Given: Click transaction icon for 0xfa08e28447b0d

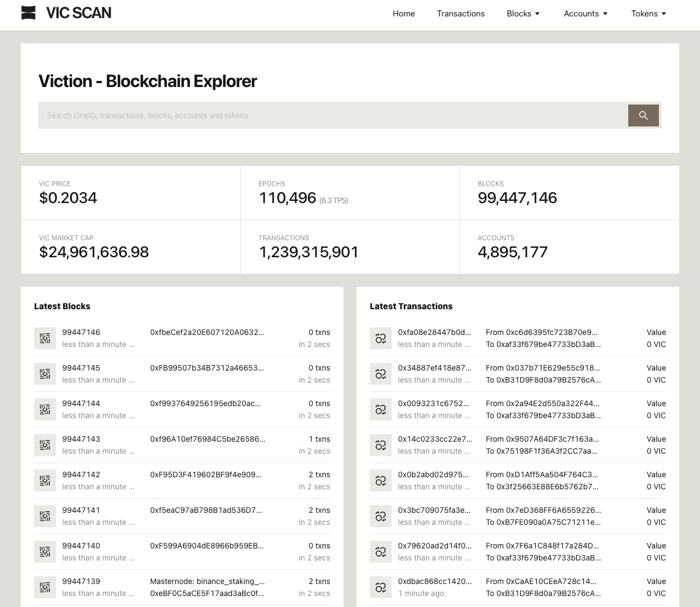Looking at the screenshot, I should (381, 338).
